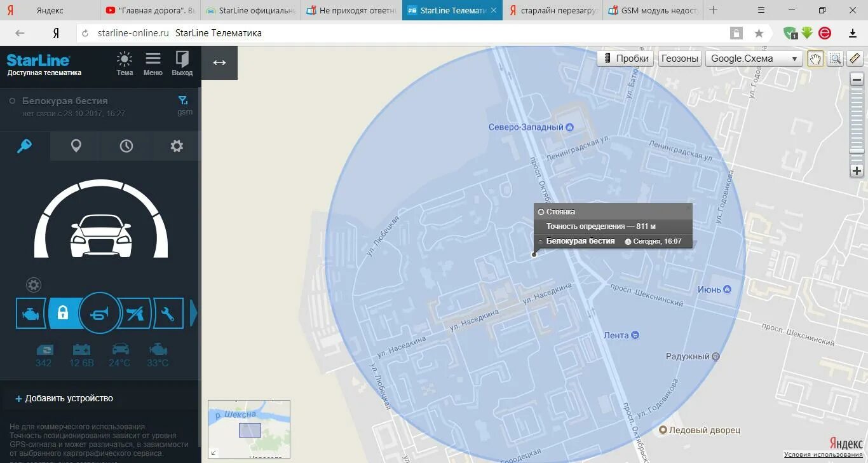Click the engine temperature 33°C indicator
The height and width of the screenshot is (463, 868).
click(158, 356)
